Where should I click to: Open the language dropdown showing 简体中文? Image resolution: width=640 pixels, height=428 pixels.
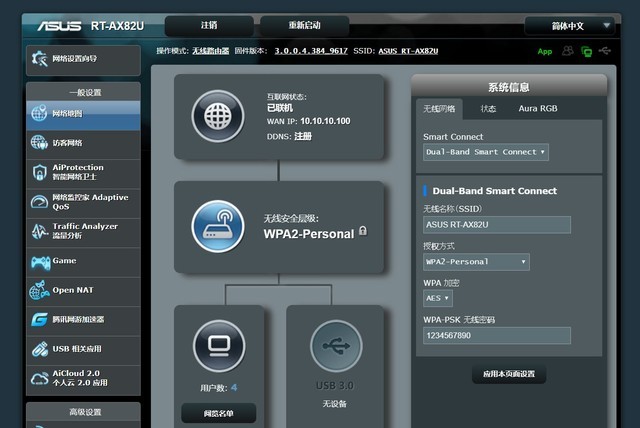[x=572, y=26]
